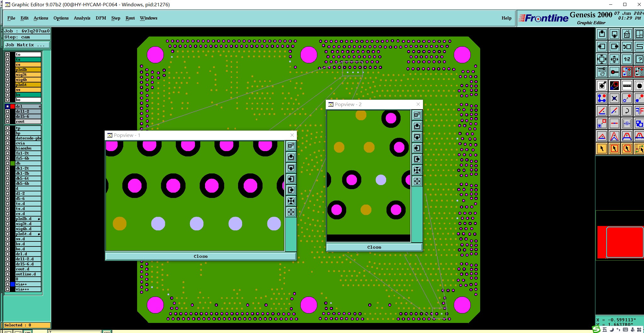Toggle the checkbox for layer sig3t
The image size is (644, 333).
pyautogui.click(x=8, y=75)
